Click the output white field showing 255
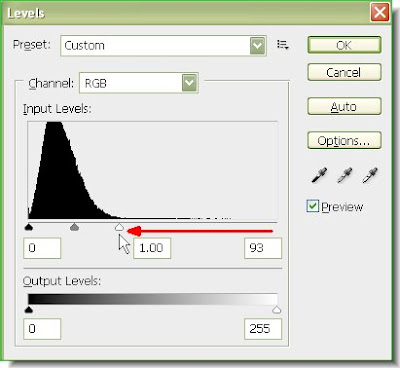Image resolution: width=400 pixels, height=368 pixels. [x=263, y=329]
